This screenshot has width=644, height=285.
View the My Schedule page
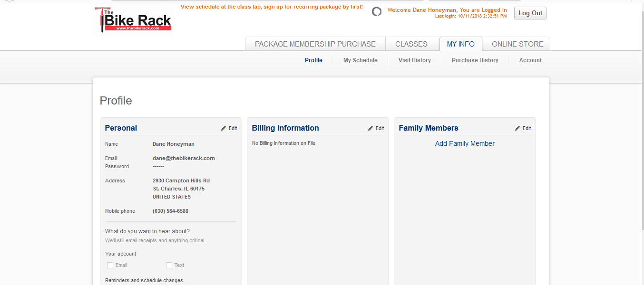[360, 60]
